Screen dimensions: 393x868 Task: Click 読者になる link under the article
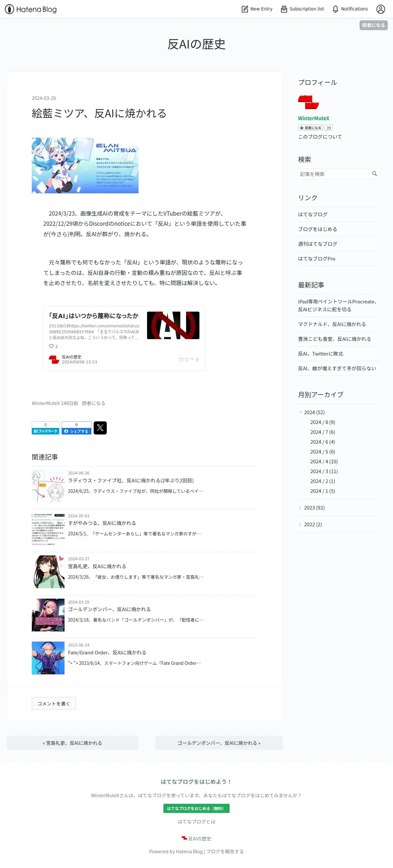94,403
